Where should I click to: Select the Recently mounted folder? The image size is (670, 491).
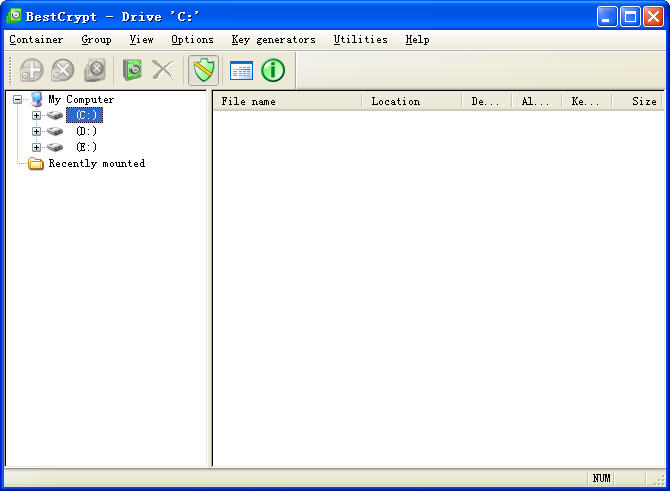click(96, 163)
